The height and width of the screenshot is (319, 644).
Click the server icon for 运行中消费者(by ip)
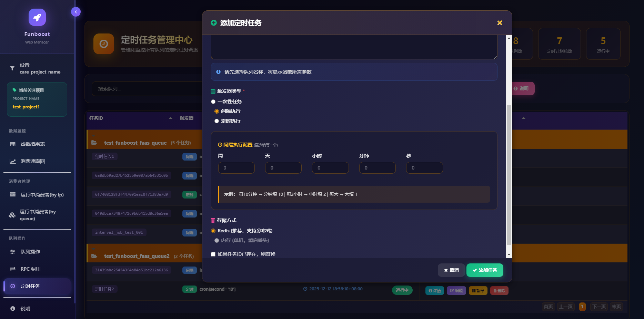(x=13, y=195)
